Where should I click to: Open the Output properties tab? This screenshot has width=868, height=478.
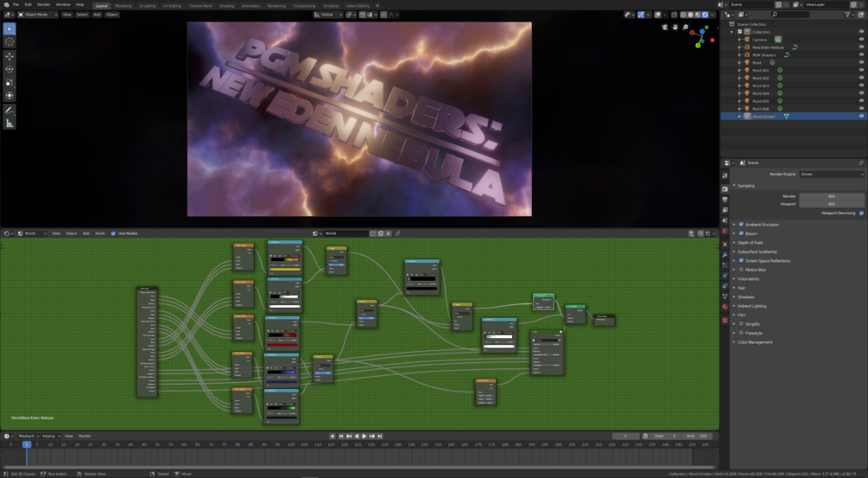(x=725, y=200)
